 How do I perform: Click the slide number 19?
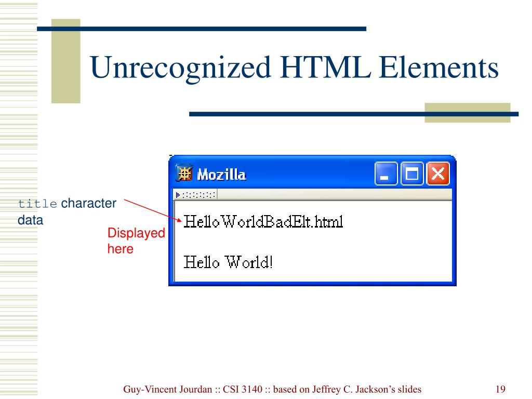pos(500,389)
